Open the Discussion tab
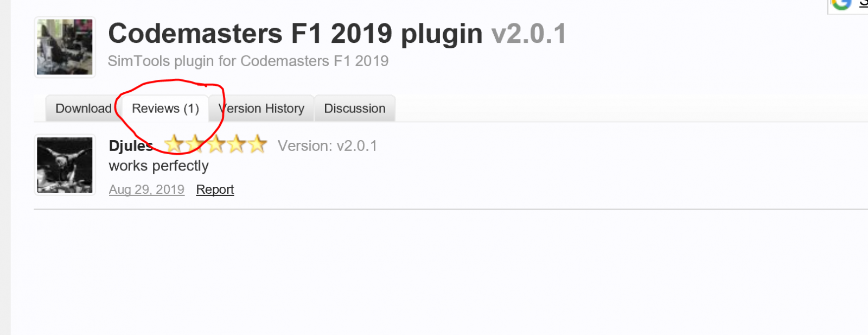868x335 pixels. pos(355,109)
